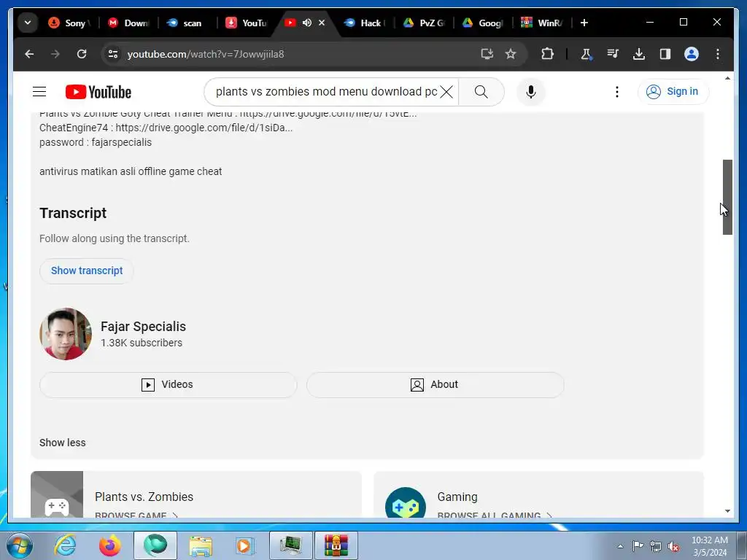Switch to the Googl Drive tab

tap(483, 23)
